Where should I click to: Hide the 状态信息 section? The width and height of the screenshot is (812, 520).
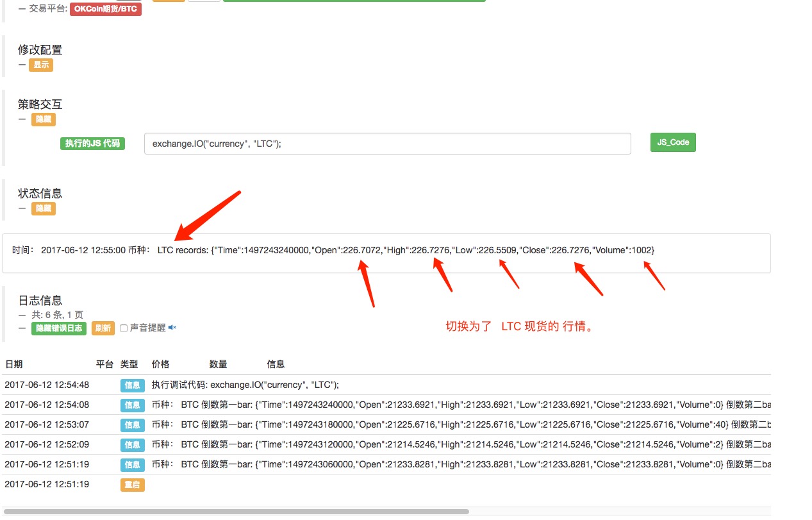tap(44, 208)
